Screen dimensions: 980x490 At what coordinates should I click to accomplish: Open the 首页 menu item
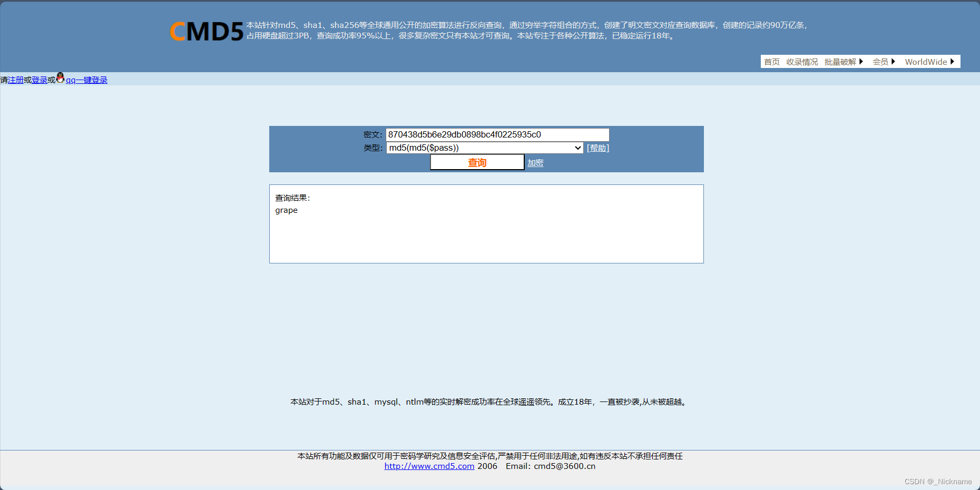tap(772, 62)
